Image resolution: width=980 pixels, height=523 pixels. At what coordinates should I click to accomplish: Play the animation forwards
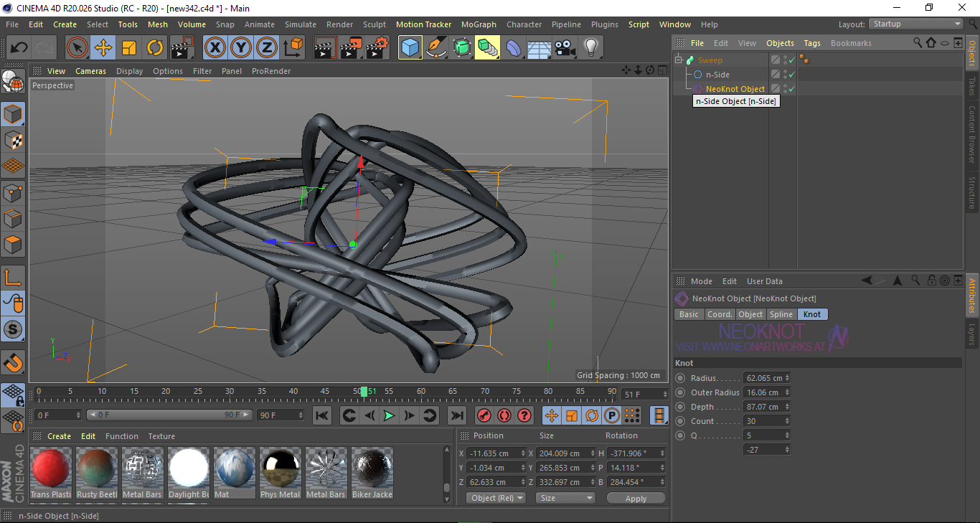click(x=389, y=415)
